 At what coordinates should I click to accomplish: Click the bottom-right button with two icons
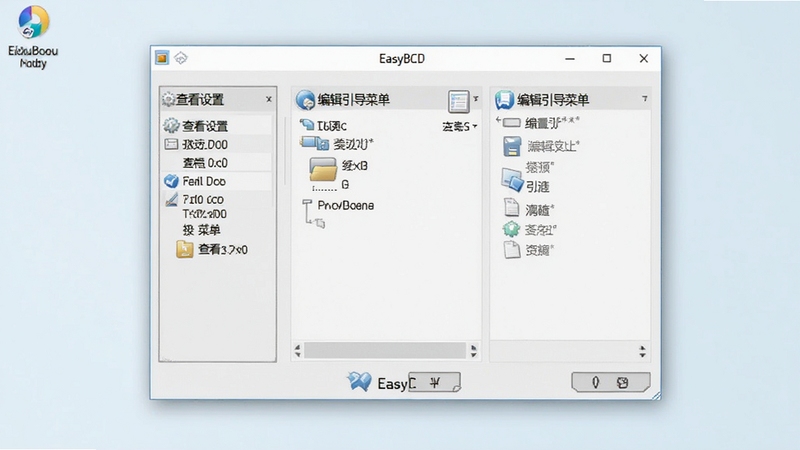611,382
